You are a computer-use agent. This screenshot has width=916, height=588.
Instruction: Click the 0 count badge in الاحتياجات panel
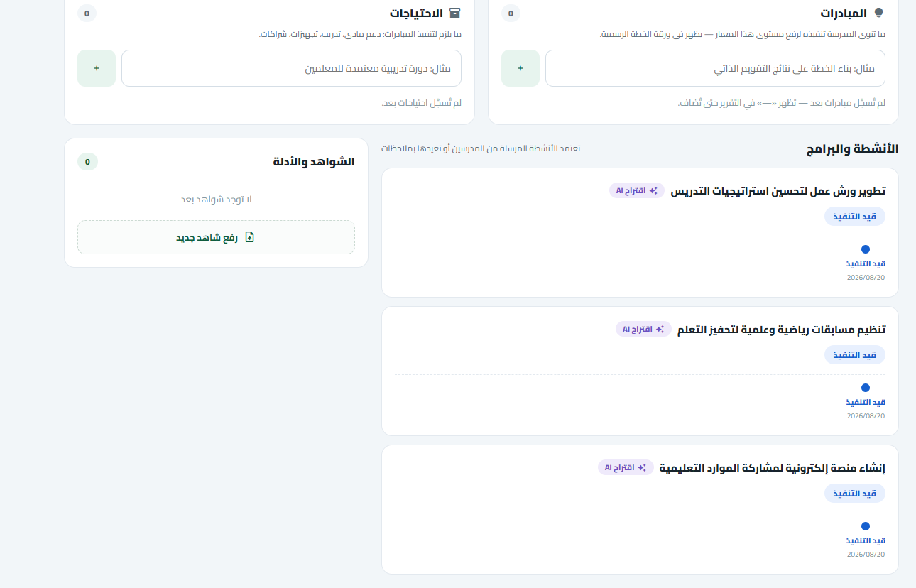point(87,13)
